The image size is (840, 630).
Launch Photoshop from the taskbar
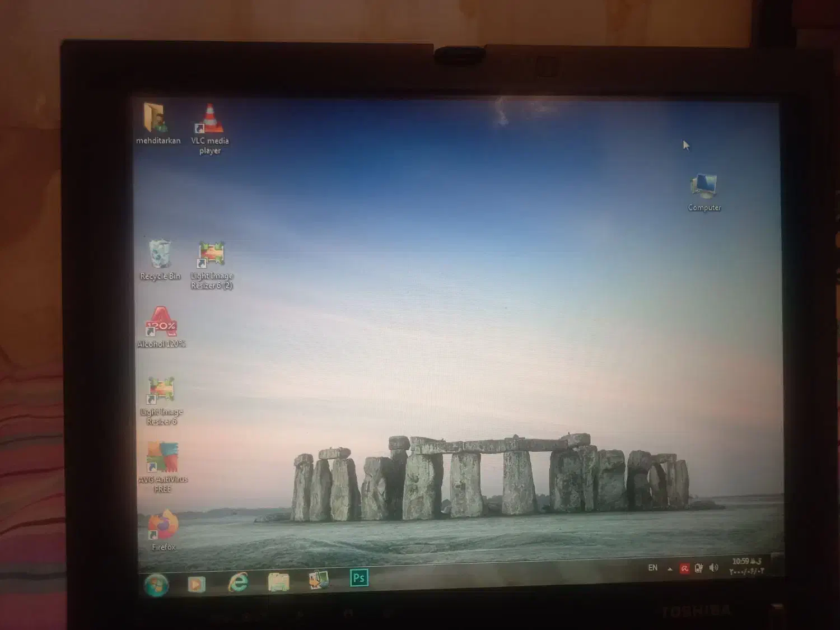[x=359, y=578]
